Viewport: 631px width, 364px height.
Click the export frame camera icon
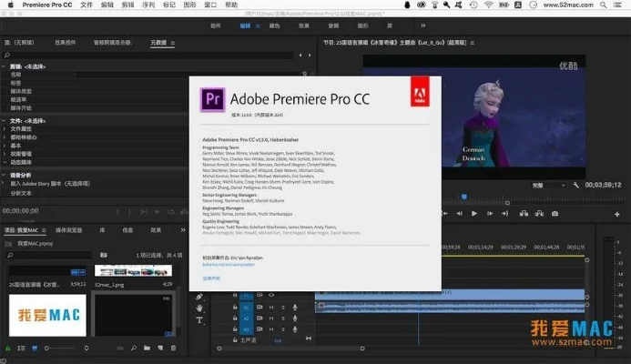(555, 214)
